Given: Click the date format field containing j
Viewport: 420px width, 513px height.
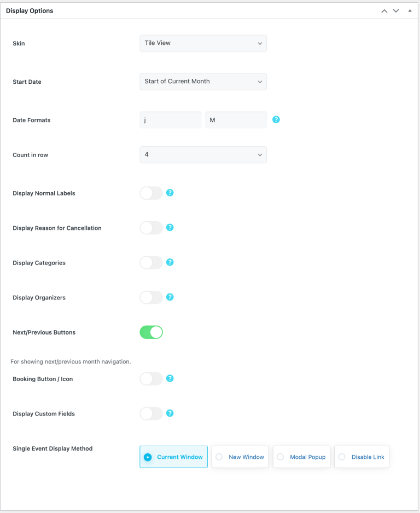Looking at the screenshot, I should [x=170, y=120].
